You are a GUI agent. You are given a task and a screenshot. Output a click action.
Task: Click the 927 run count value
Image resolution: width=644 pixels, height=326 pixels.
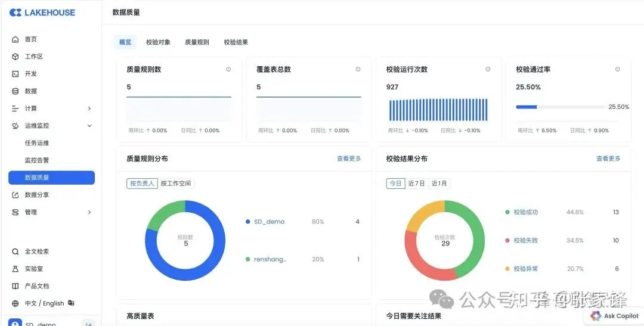(392, 87)
